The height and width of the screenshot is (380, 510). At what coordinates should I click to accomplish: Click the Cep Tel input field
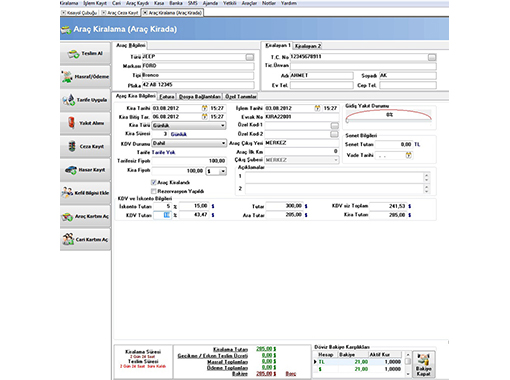tap(408, 86)
